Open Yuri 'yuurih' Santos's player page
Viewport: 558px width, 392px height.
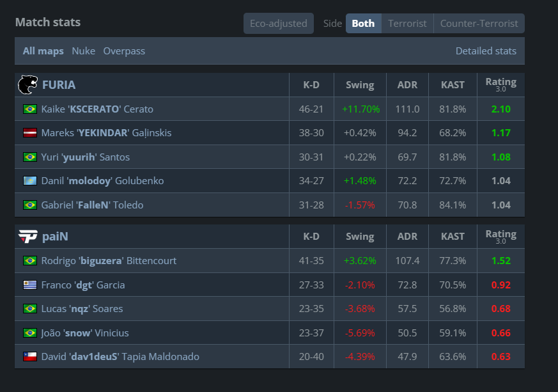coord(86,157)
